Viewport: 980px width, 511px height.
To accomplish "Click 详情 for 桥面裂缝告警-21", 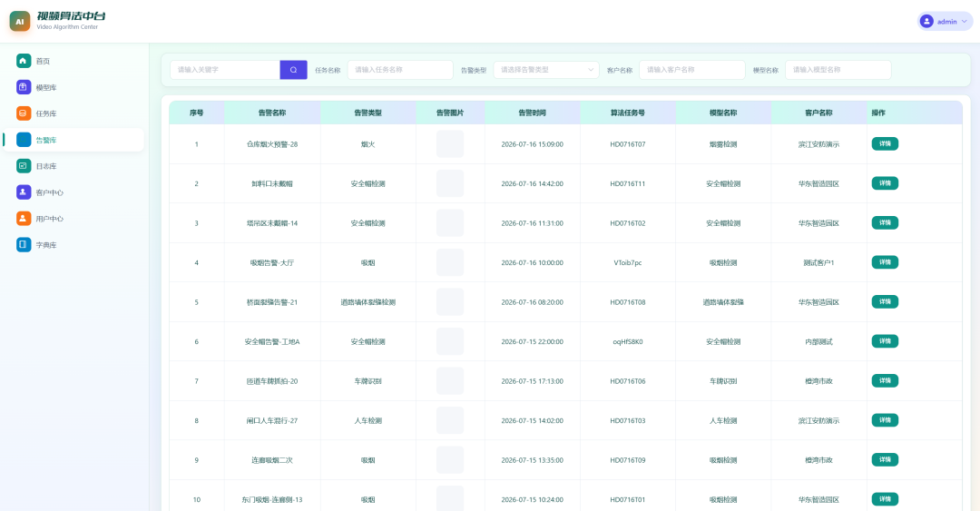I will point(885,301).
